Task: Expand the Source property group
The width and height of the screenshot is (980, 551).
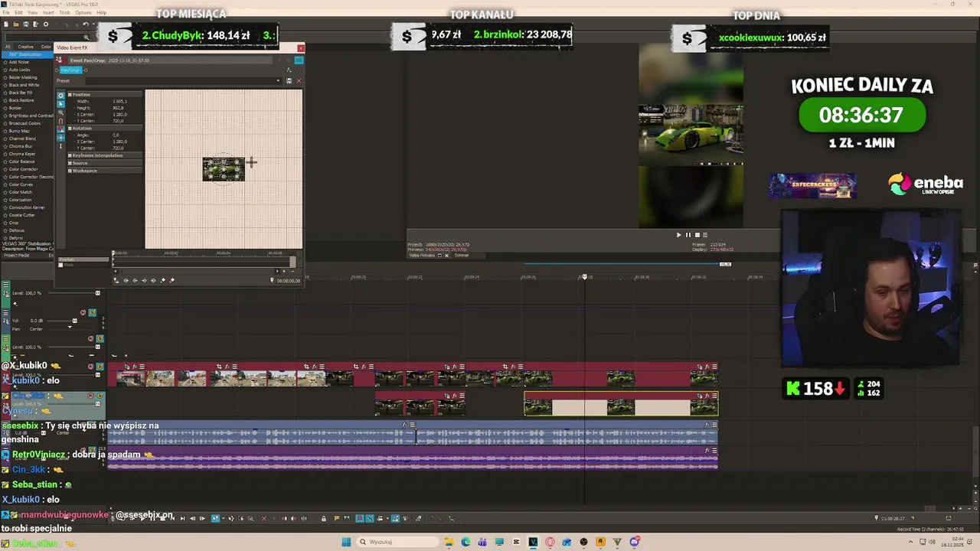Action: [70, 163]
